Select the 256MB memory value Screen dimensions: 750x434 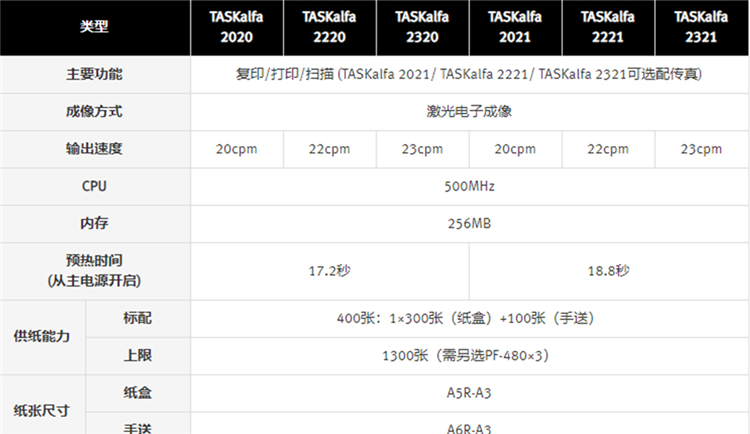coord(469,224)
